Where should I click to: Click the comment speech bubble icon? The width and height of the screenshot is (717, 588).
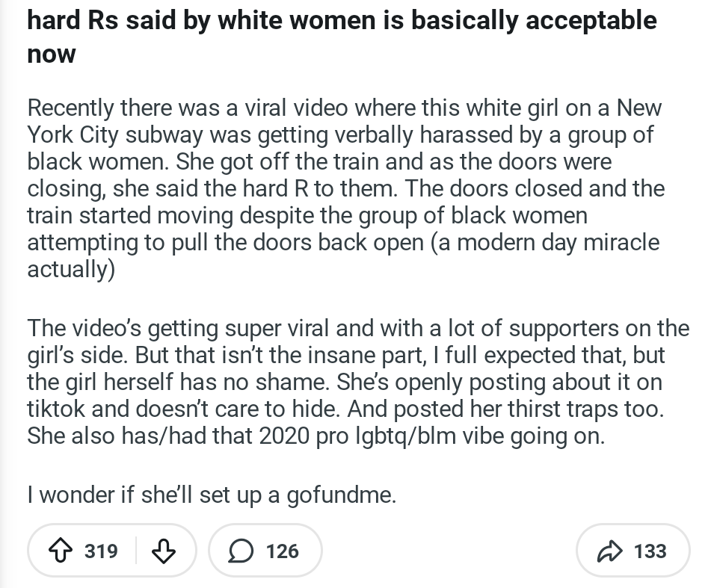click(241, 551)
